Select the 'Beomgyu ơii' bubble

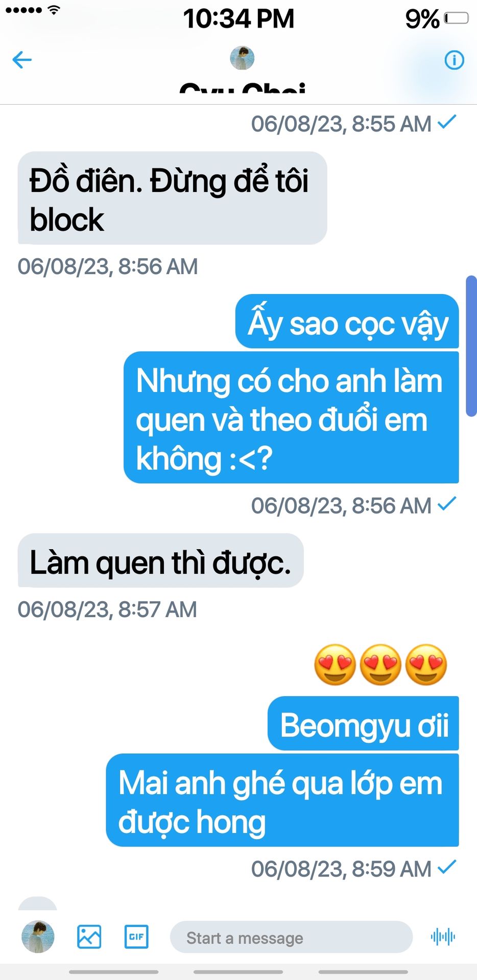[x=363, y=723]
